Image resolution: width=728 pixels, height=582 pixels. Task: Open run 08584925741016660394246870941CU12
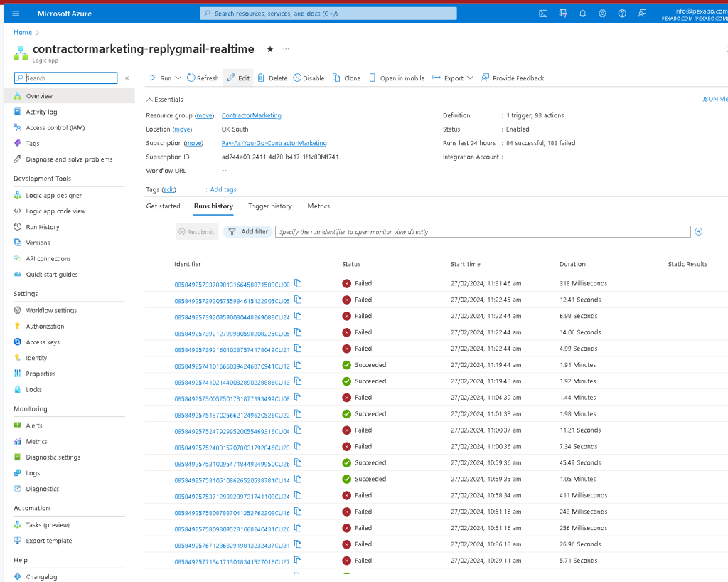coord(232,366)
